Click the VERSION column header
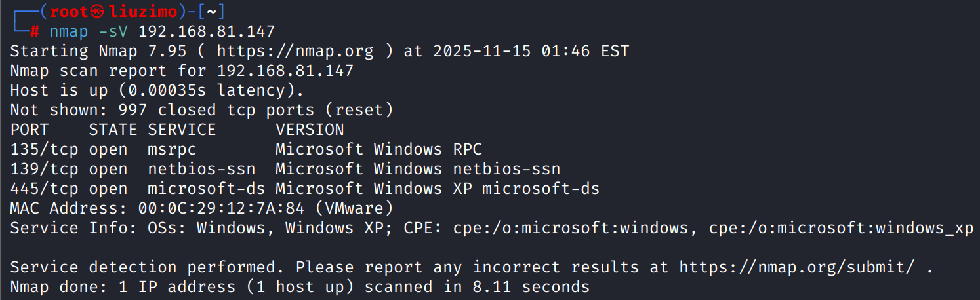The image size is (980, 300). tap(310, 130)
